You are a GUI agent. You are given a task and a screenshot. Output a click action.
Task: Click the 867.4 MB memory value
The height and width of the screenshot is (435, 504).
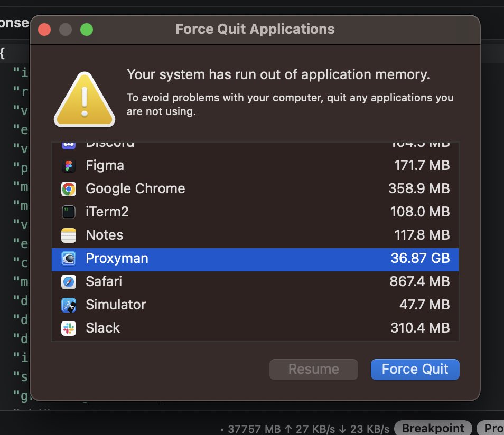click(x=419, y=281)
